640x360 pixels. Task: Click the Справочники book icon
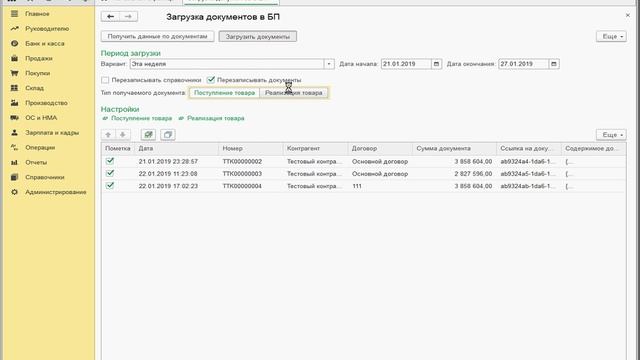pyautogui.click(x=14, y=177)
